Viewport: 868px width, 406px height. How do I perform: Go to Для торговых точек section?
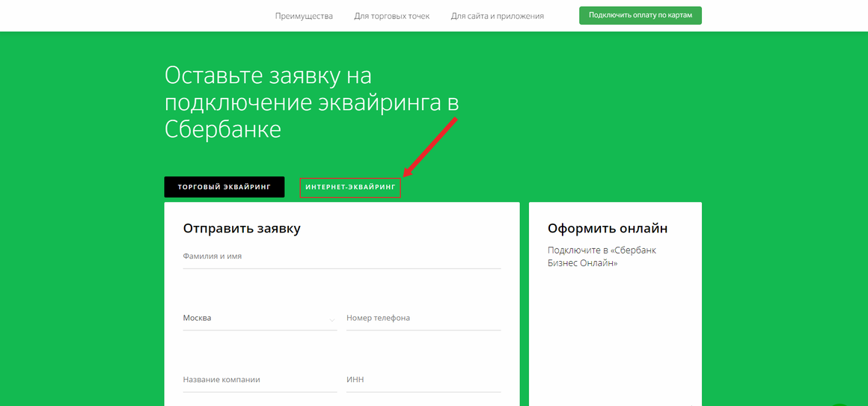[x=392, y=16]
